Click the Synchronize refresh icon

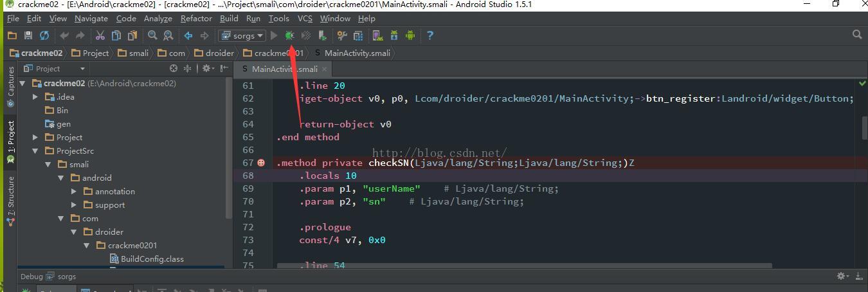click(x=44, y=35)
